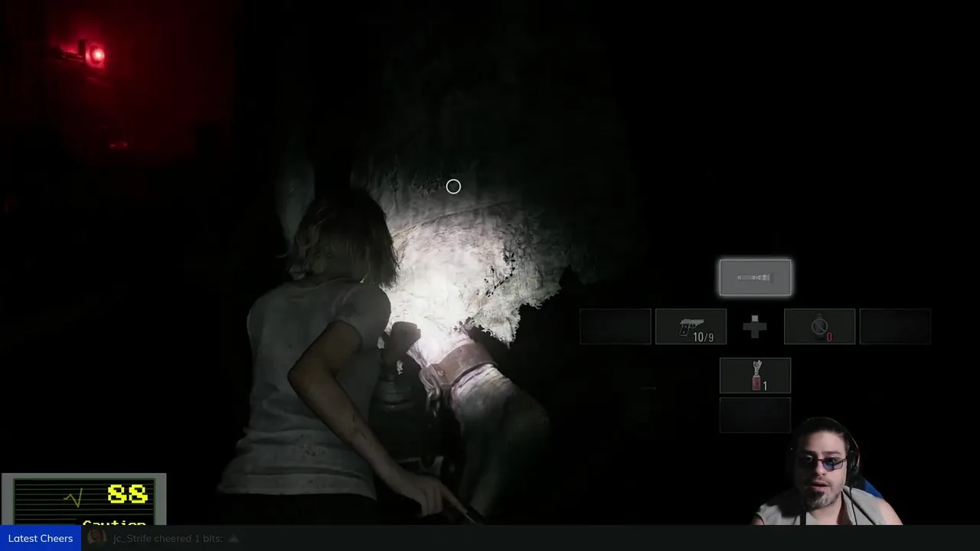
Task: Click the empty slot beside the handgun
Action: click(x=616, y=327)
